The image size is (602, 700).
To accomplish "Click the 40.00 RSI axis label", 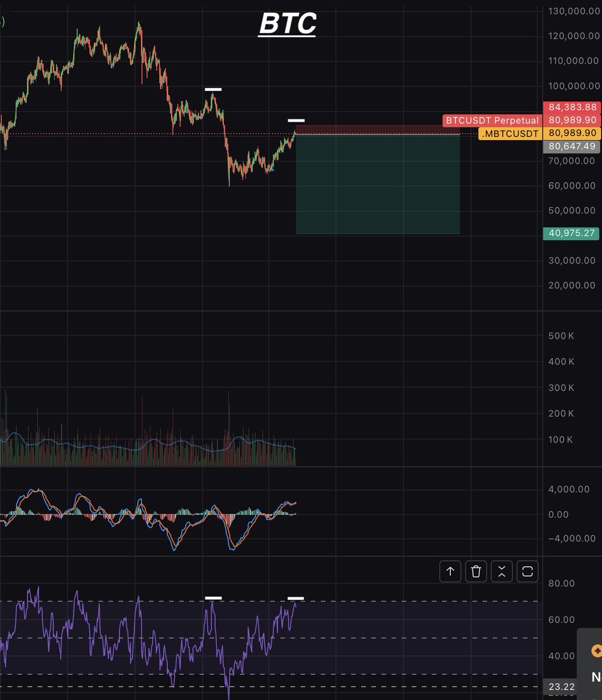I will coord(561,656).
